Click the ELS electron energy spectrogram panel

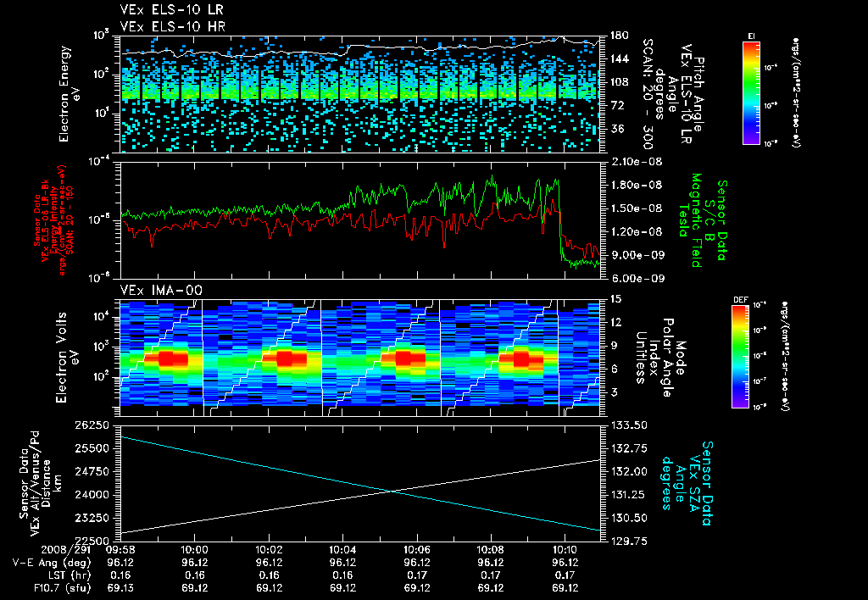(359, 94)
